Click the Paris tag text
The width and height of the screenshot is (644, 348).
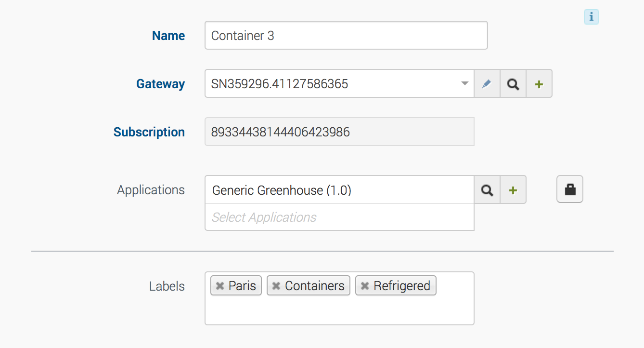[242, 286]
